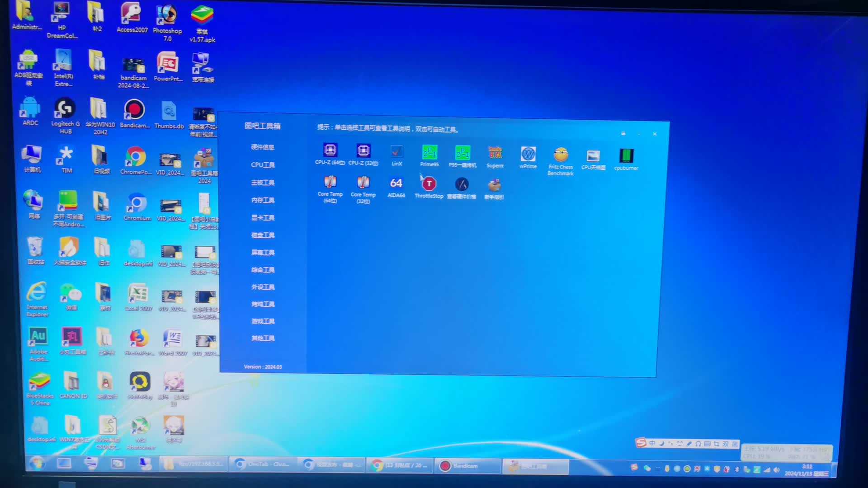This screenshot has width=868, height=488.
Task: Switch to the 硬件信息 section
Action: (x=263, y=147)
